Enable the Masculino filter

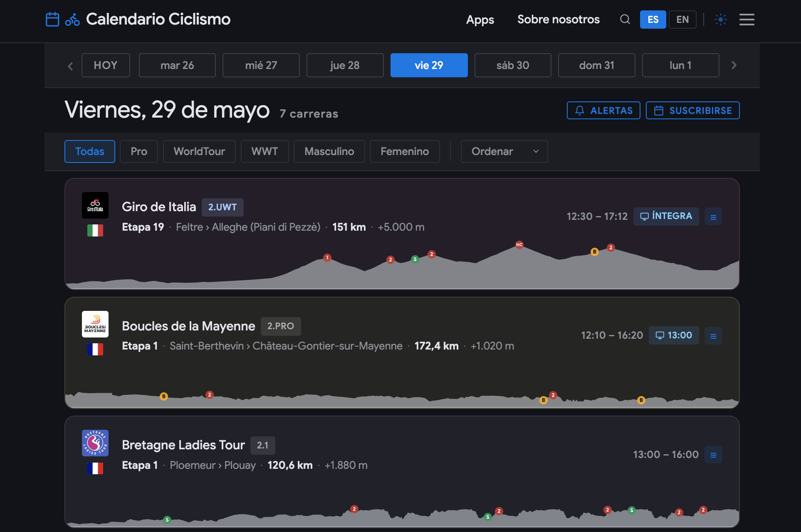329,151
